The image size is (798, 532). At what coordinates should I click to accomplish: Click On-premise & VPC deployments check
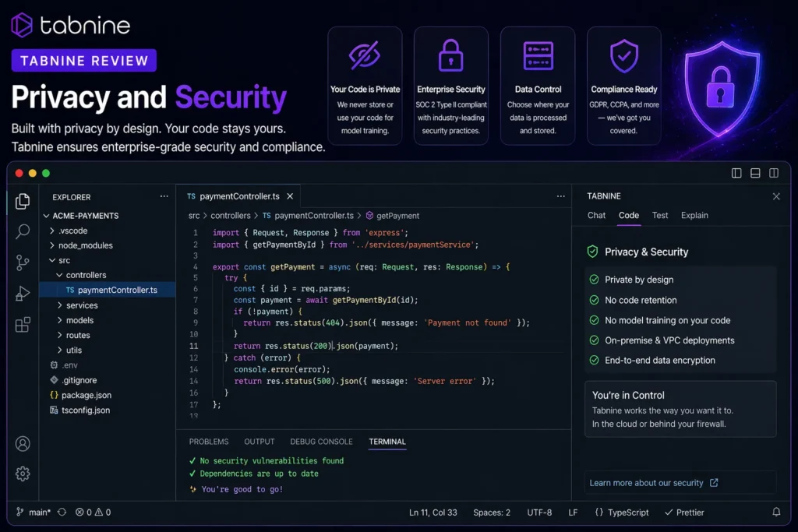pyautogui.click(x=594, y=340)
